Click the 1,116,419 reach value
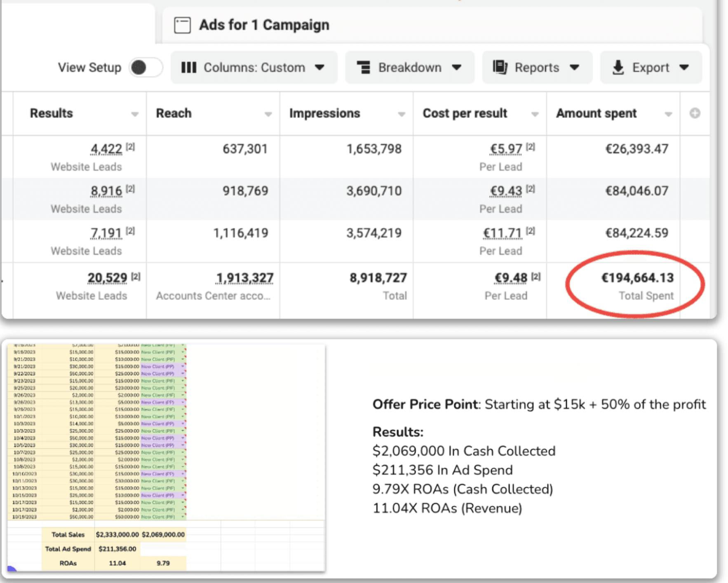This screenshot has width=728, height=583. (241, 233)
